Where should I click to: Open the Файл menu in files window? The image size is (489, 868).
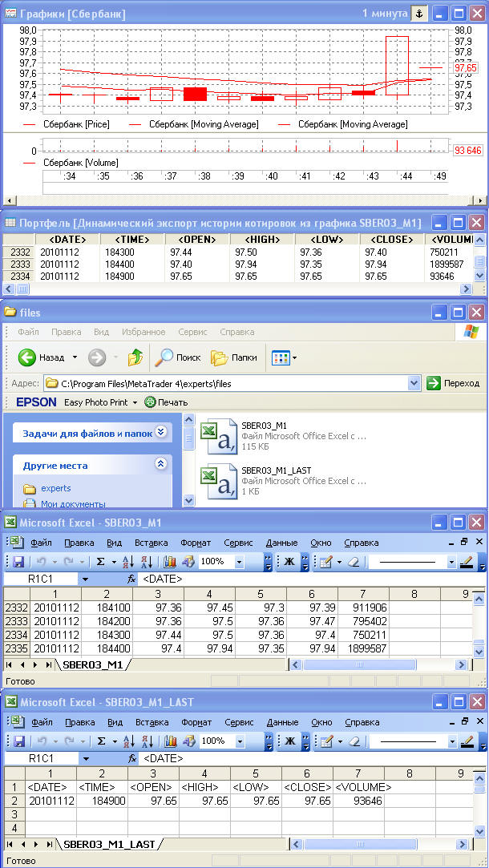pyautogui.click(x=28, y=332)
